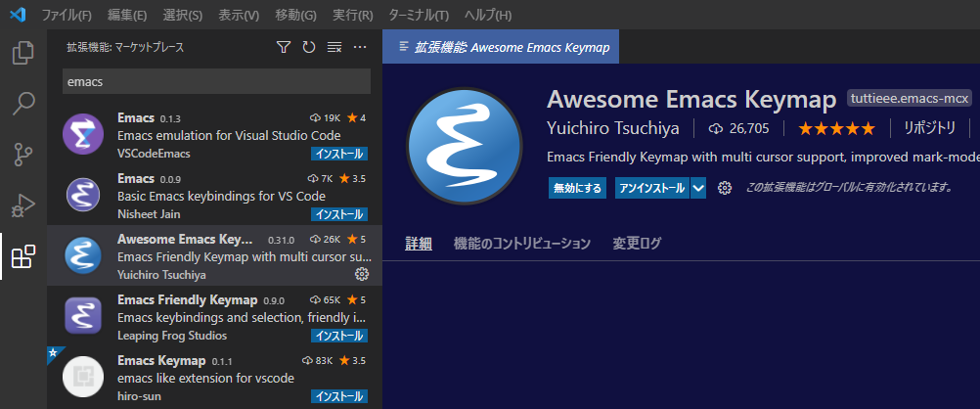Install the Emacs Friendly Keymap extension
The height and width of the screenshot is (409, 980).
point(339,336)
